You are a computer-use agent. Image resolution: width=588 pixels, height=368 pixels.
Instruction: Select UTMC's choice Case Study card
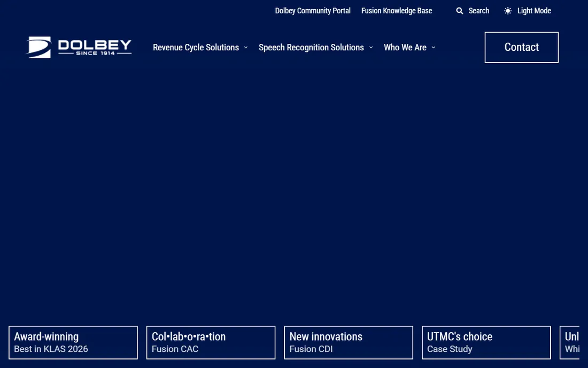486,342
